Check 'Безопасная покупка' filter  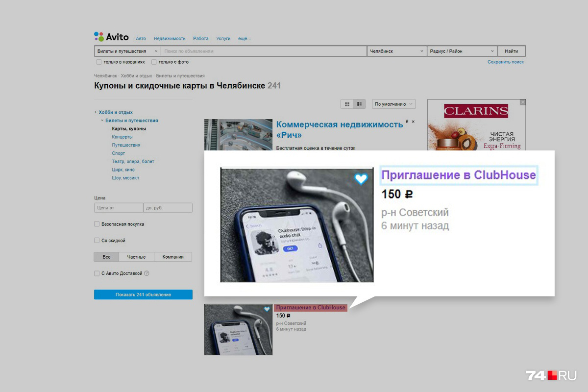tap(97, 224)
